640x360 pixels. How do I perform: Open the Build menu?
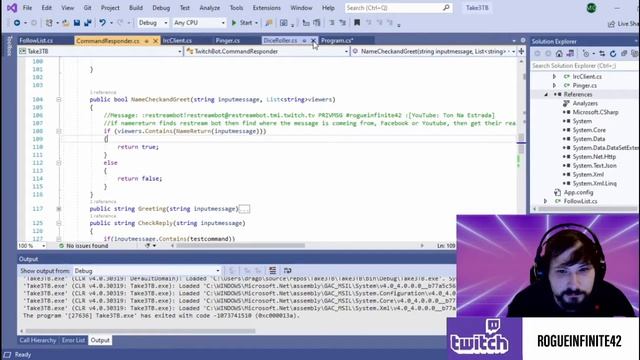tap(136, 8)
